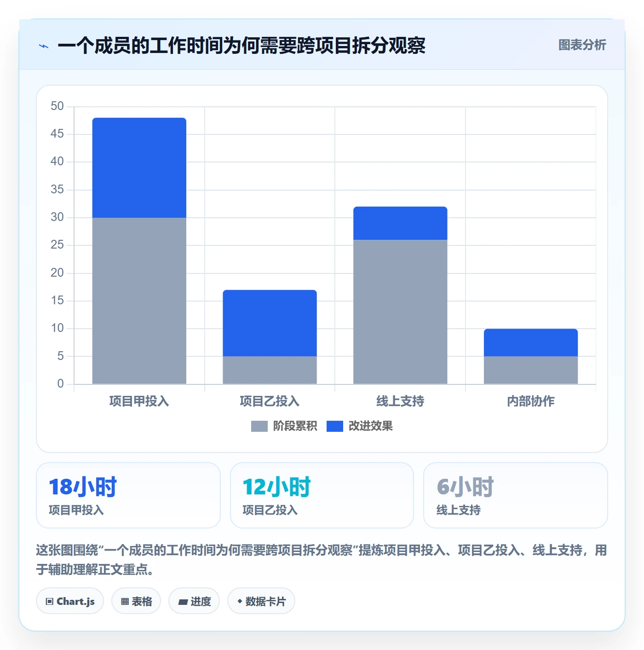Toggle the 阶段累积 legend item

click(x=284, y=426)
